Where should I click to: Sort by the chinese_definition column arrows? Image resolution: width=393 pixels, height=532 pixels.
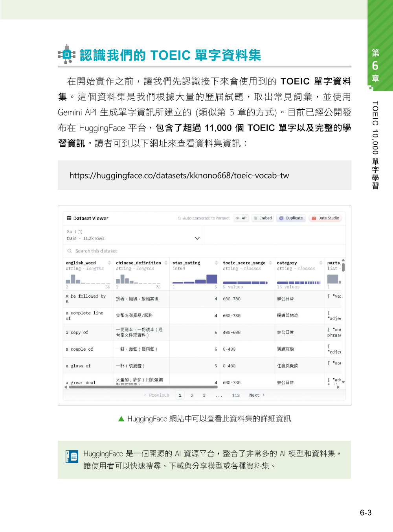[166, 263]
